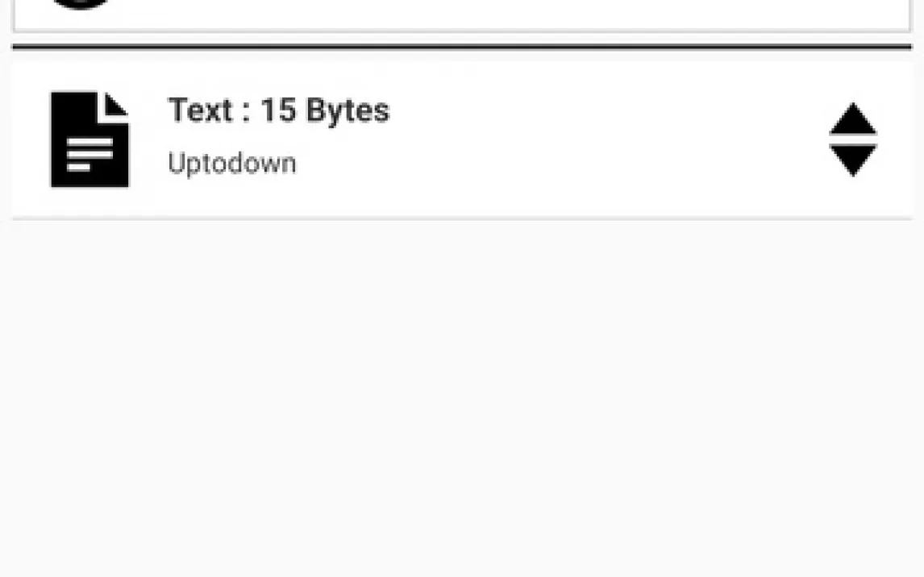Click the word "Text" in the title

200,110
